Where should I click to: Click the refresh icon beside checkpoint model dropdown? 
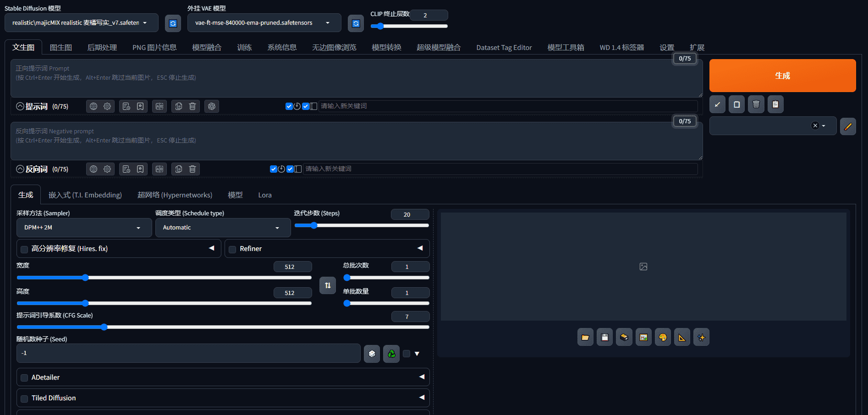(x=173, y=23)
